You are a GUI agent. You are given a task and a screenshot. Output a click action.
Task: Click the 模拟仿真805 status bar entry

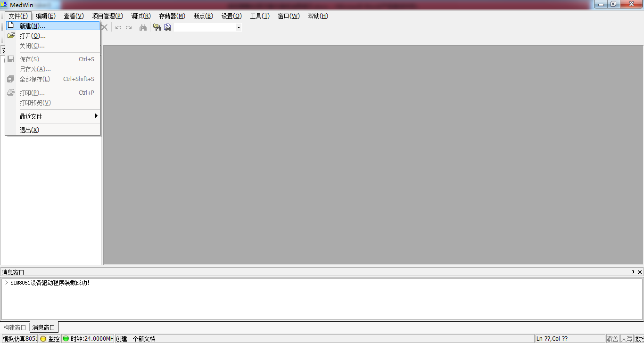pyautogui.click(x=19, y=339)
